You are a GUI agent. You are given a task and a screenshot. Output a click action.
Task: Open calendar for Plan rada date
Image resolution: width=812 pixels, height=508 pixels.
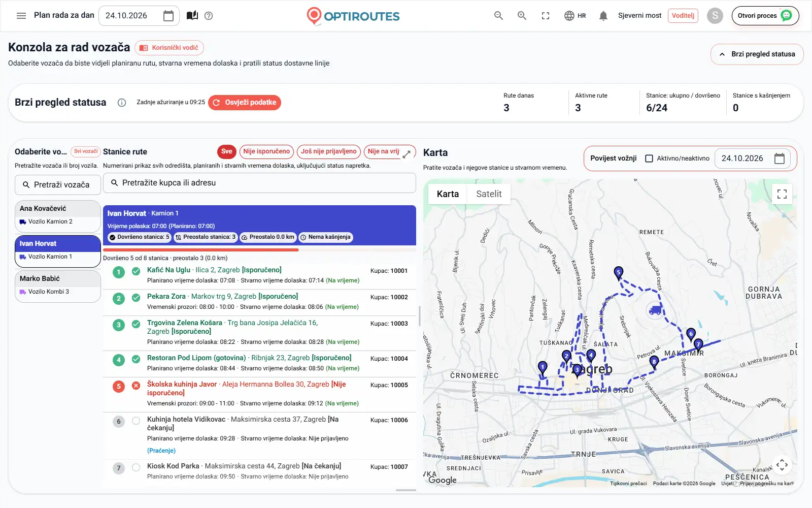[168, 16]
